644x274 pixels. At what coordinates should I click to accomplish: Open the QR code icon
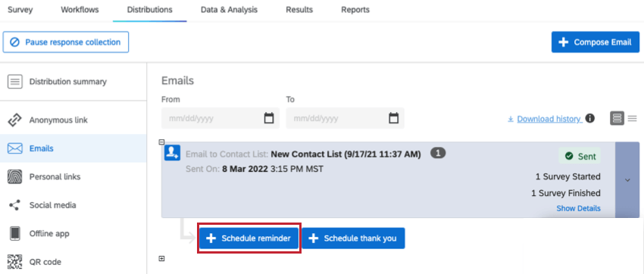point(15,262)
